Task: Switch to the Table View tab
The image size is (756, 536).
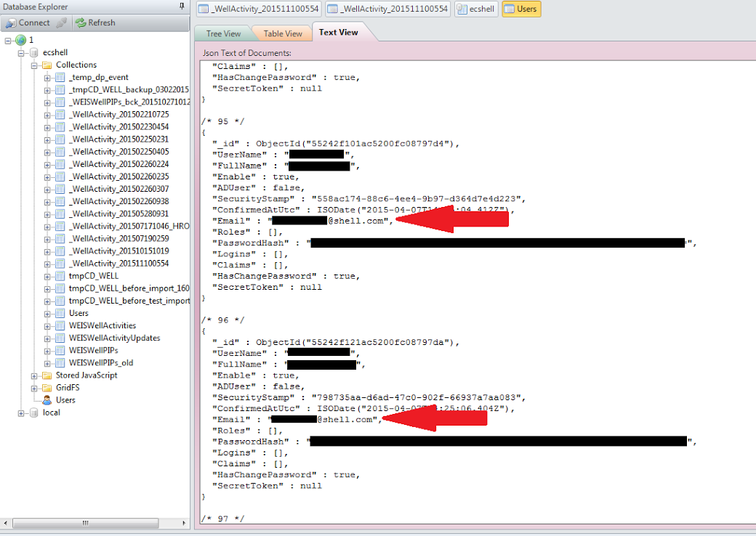Action: pos(282,33)
